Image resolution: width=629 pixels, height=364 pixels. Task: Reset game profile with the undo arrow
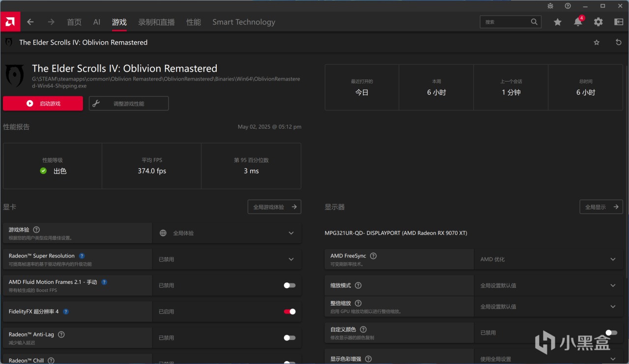[x=619, y=43]
